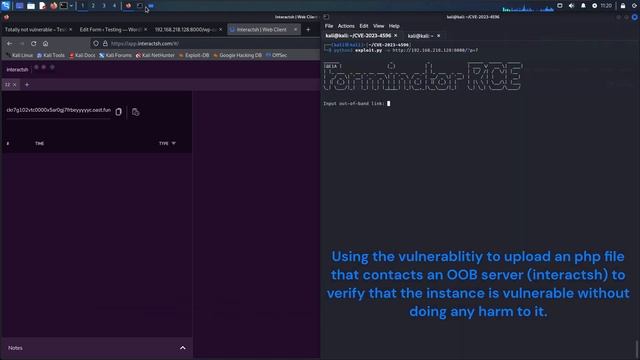640x360 pixels.
Task: Open the notifications bell icon
Action: pyautogui.click(x=583, y=6)
